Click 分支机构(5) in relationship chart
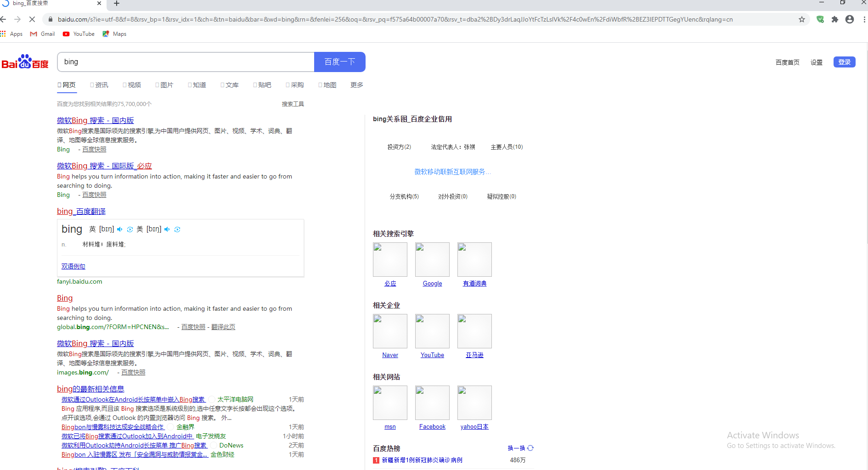This screenshot has width=868, height=470. pos(404,196)
